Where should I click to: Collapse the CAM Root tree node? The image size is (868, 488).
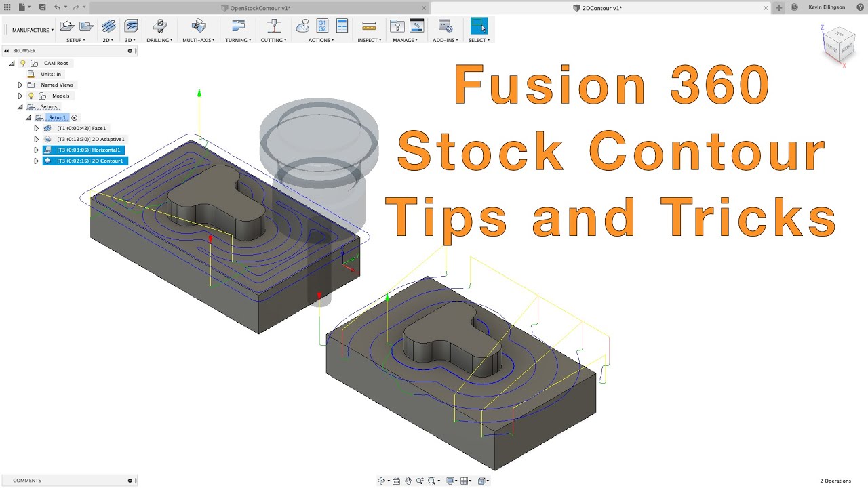[x=12, y=63]
